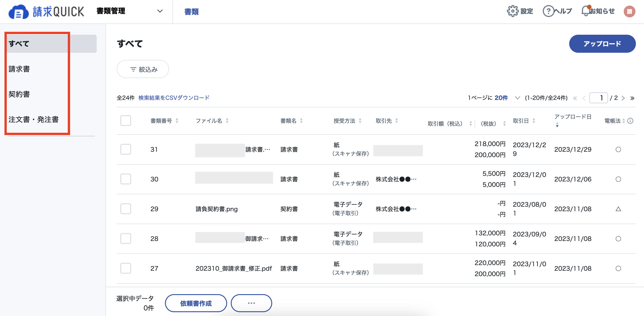This screenshot has height=316, width=644.
Task: Click the triangle status in row 29
Action: click(x=618, y=209)
